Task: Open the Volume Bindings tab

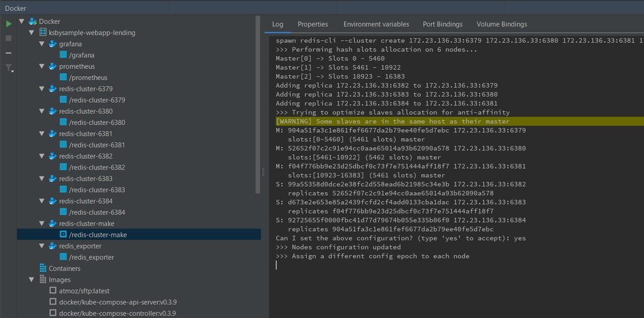Action: pyautogui.click(x=502, y=25)
